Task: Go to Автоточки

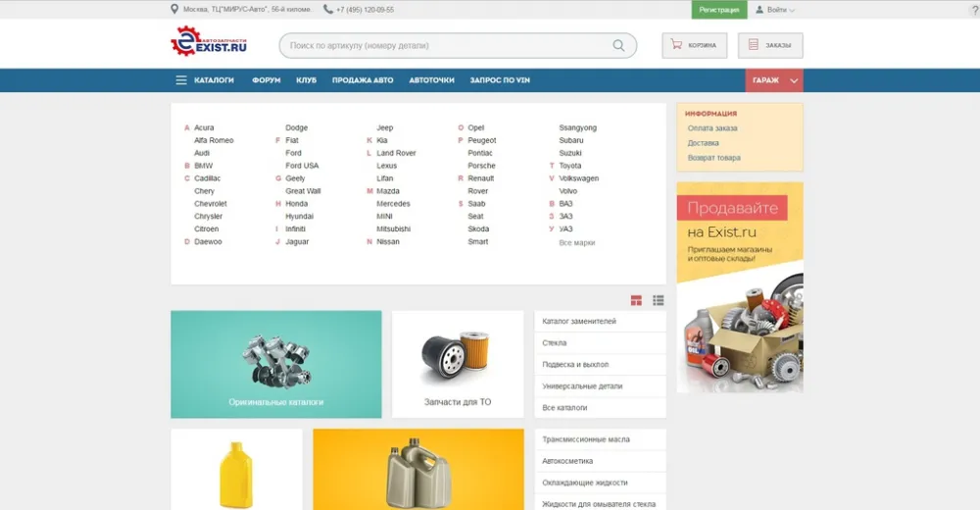Action: 431,80
